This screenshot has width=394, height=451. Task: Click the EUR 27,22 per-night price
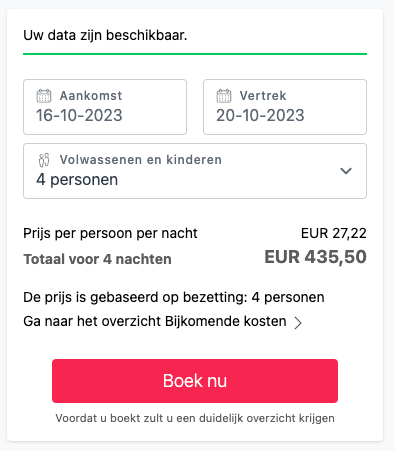(x=334, y=233)
